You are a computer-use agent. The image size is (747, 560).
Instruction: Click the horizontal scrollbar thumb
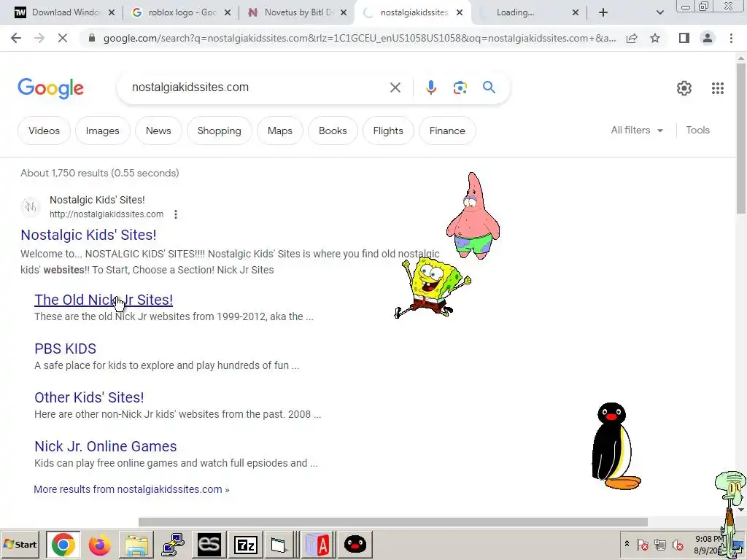[x=393, y=522]
